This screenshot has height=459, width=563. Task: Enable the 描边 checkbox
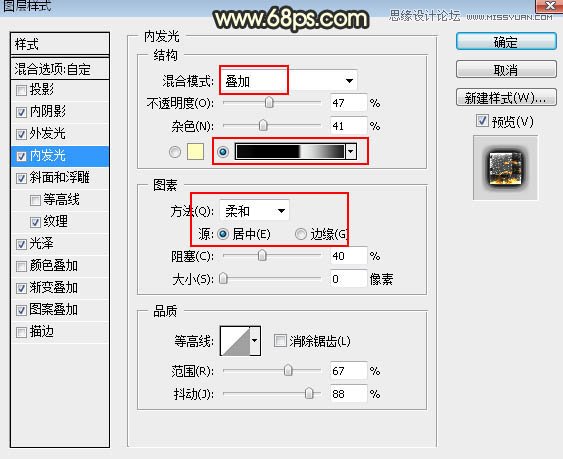tap(21, 332)
